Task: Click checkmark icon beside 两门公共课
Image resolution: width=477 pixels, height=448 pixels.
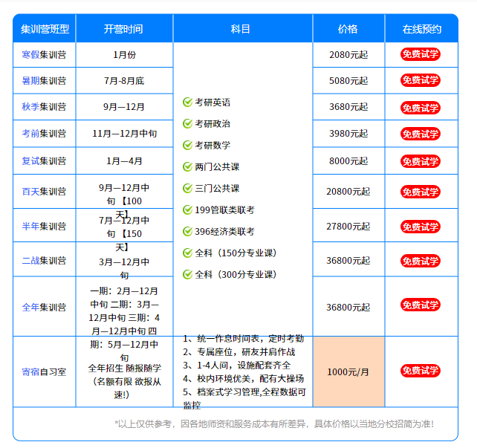Action: 187,167
